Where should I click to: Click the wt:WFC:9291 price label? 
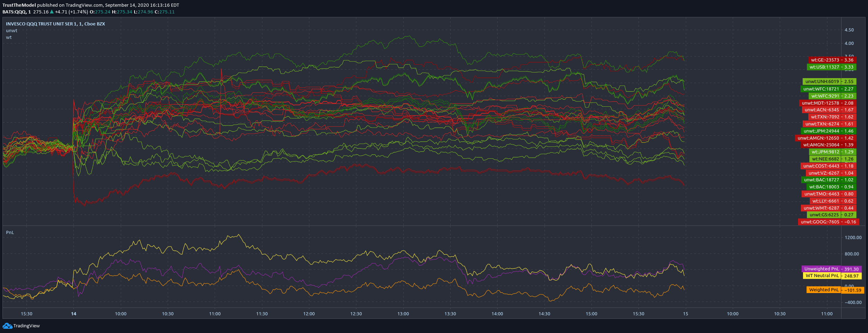[832, 96]
